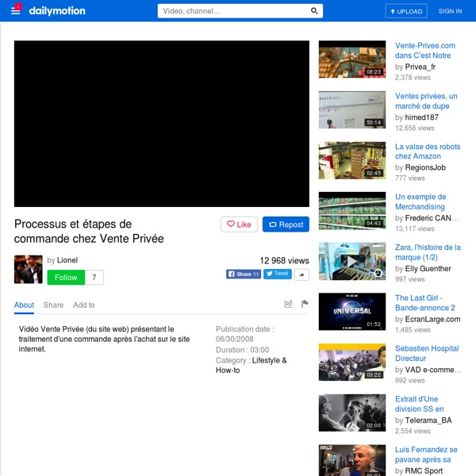Open the Privea_fr channel
Screen dimensions: 476x476
[x=420, y=67]
